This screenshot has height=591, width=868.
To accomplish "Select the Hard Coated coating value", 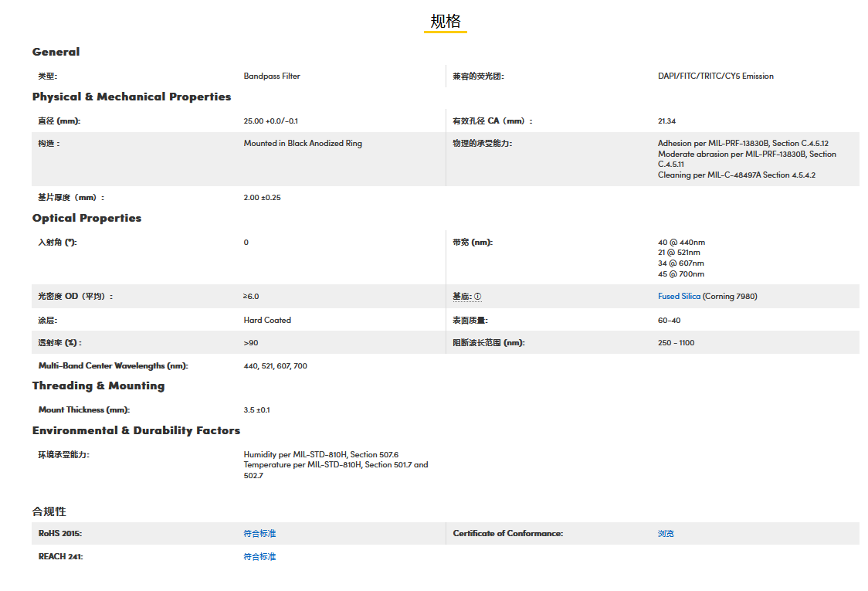I will click(x=267, y=320).
